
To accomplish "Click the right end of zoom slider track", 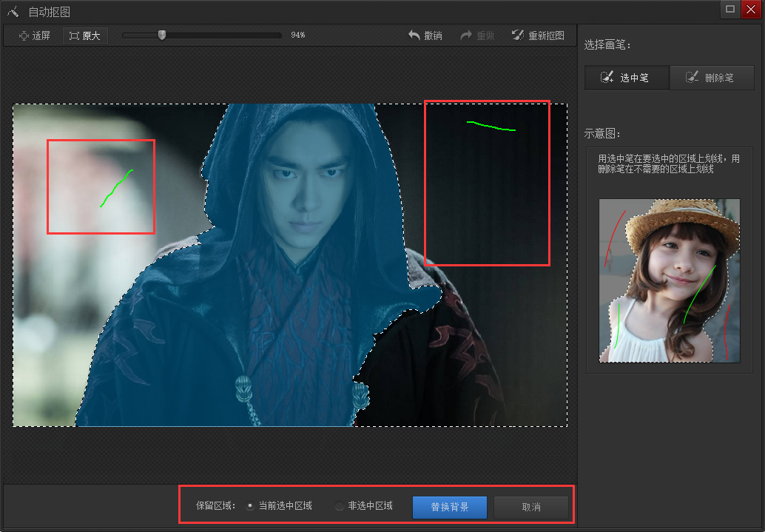I will point(280,35).
